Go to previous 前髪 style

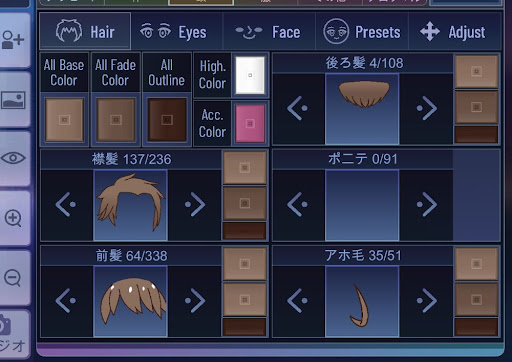[x=66, y=301]
